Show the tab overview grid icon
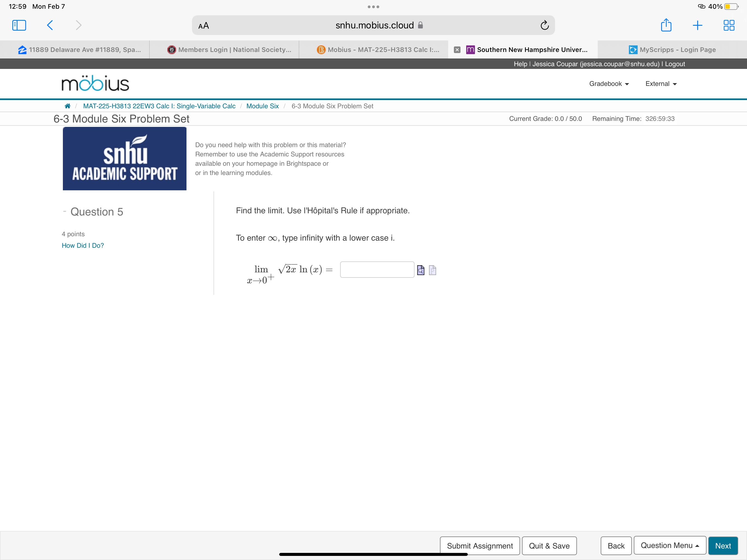The height and width of the screenshot is (560, 747). pos(729,25)
